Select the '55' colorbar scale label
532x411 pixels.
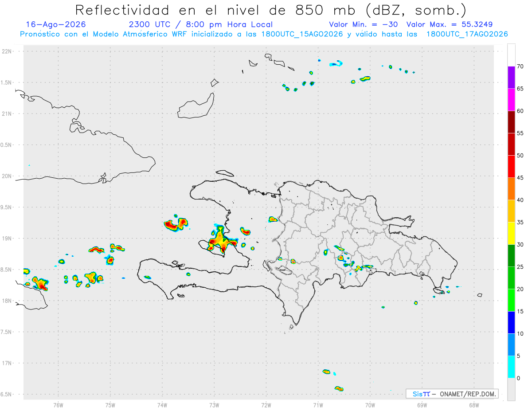pos(520,133)
